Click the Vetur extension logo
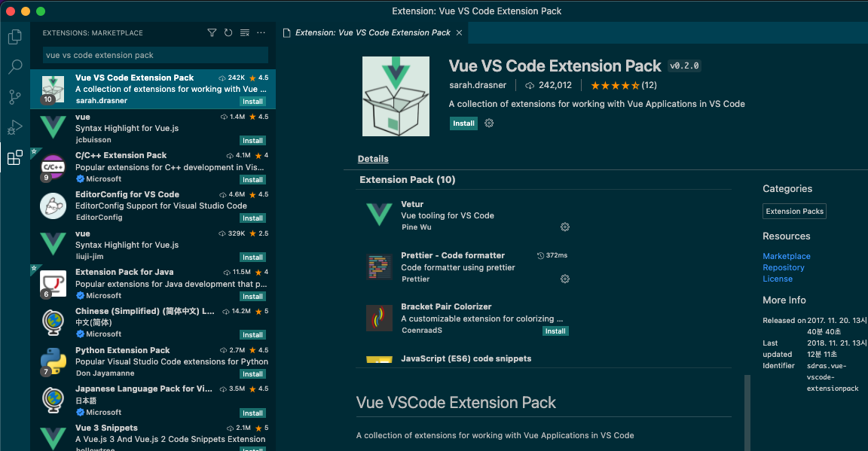Viewport: 868px width, 451px height. coord(379,215)
